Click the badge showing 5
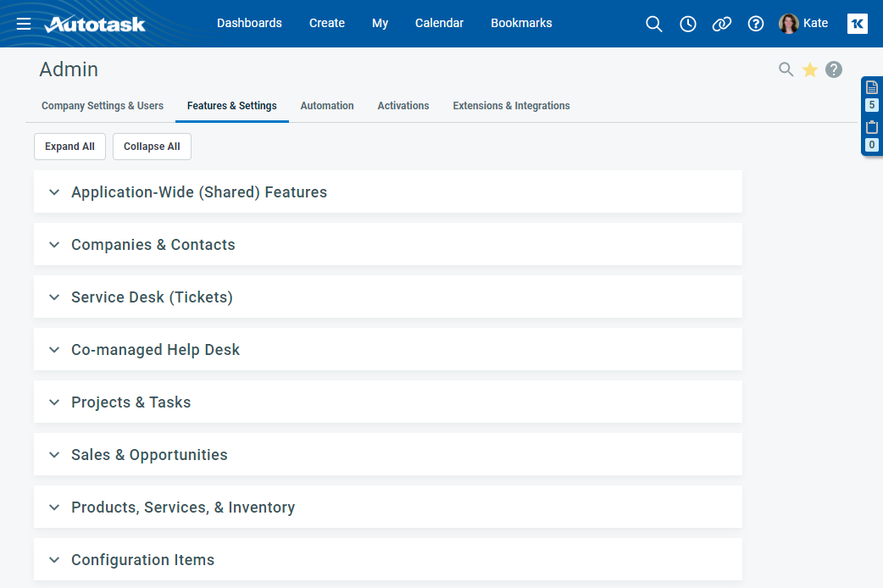 872,105
